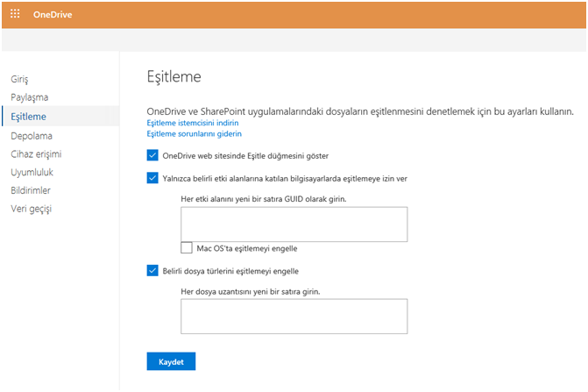Image resolution: width=588 pixels, height=392 pixels.
Task: Open Veri geçişi in sidebar
Action: [x=32, y=209]
